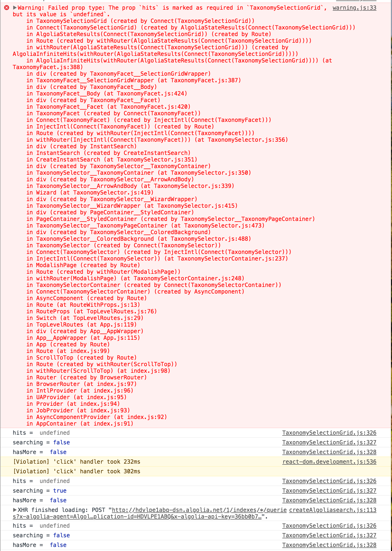This screenshot has height=551, width=392.
Task: Open the warning.js:33 source link
Action: (x=354, y=8)
